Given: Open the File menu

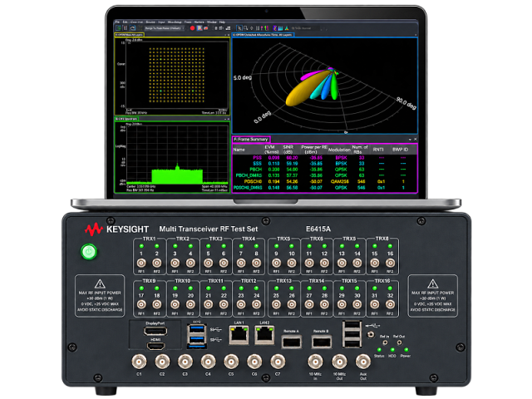Looking at the screenshot, I should pyautogui.click(x=117, y=22).
